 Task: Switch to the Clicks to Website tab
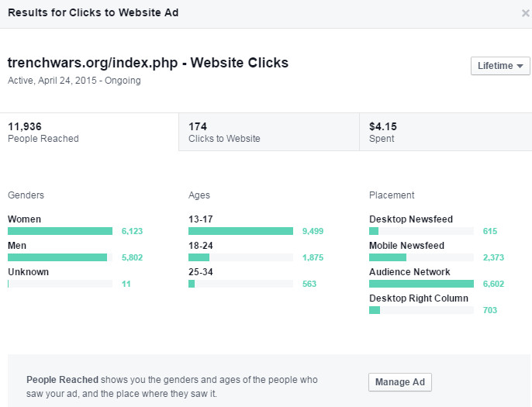tap(268, 132)
